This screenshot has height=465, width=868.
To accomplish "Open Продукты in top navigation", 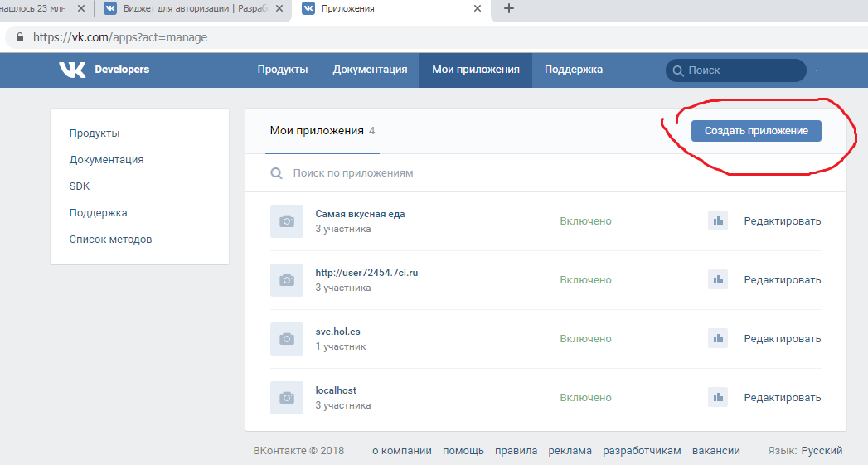I will pyautogui.click(x=283, y=70).
